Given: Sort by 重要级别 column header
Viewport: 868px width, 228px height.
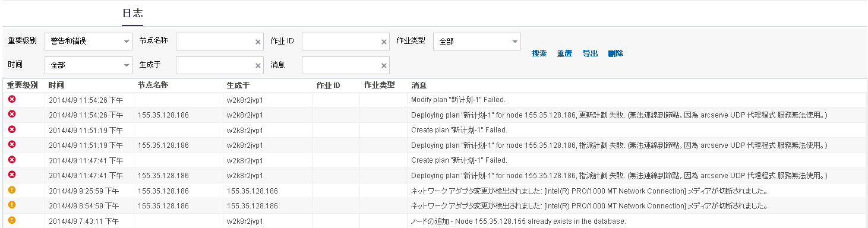Looking at the screenshot, I should pos(23,85).
